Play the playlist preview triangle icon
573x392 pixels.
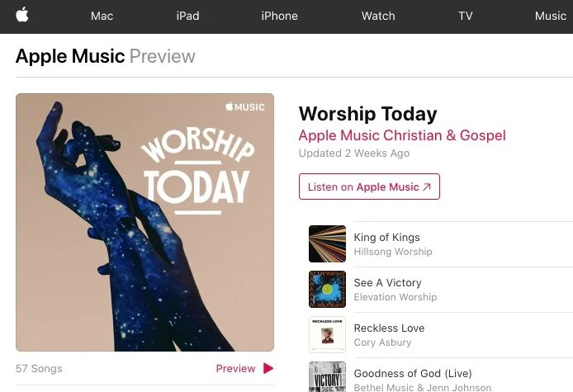pyautogui.click(x=268, y=368)
